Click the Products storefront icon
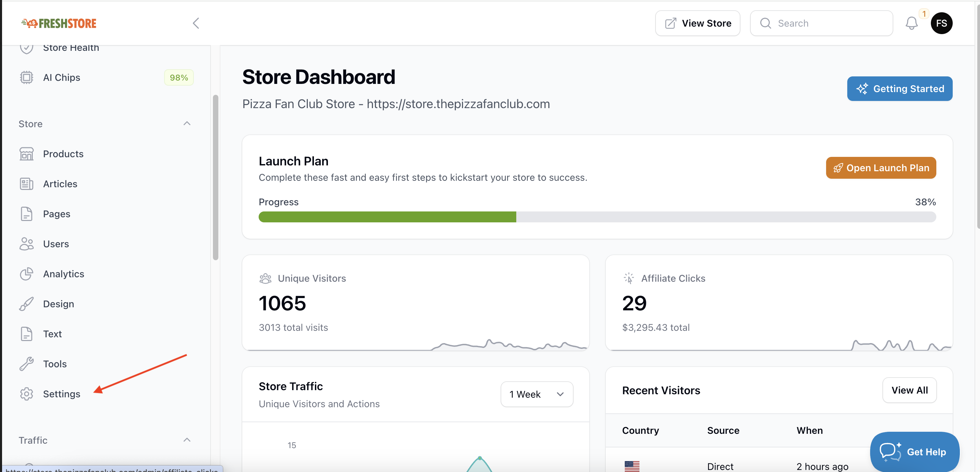 (26, 154)
